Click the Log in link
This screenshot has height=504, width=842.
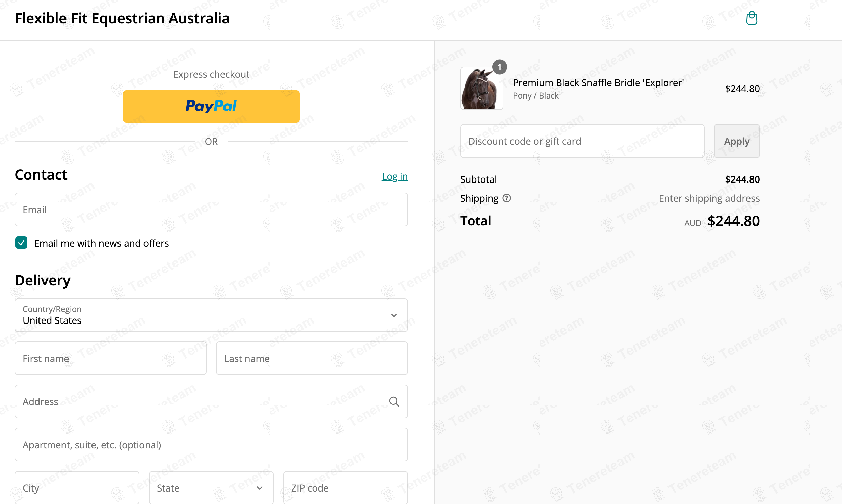click(394, 176)
